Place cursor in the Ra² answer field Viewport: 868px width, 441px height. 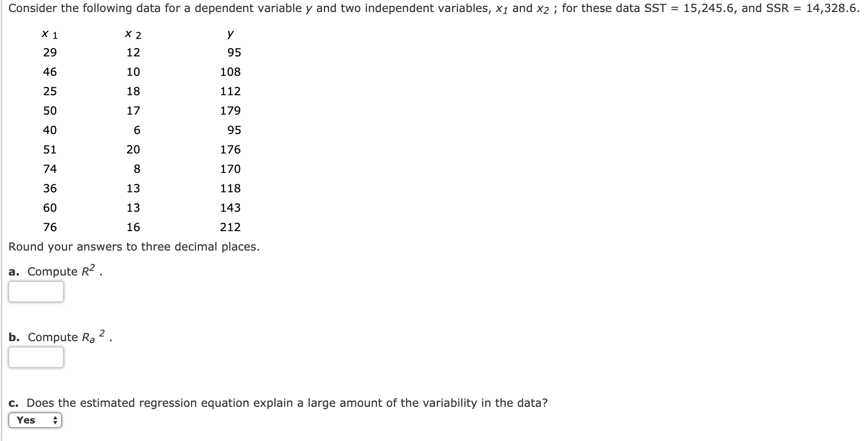pyautogui.click(x=36, y=357)
